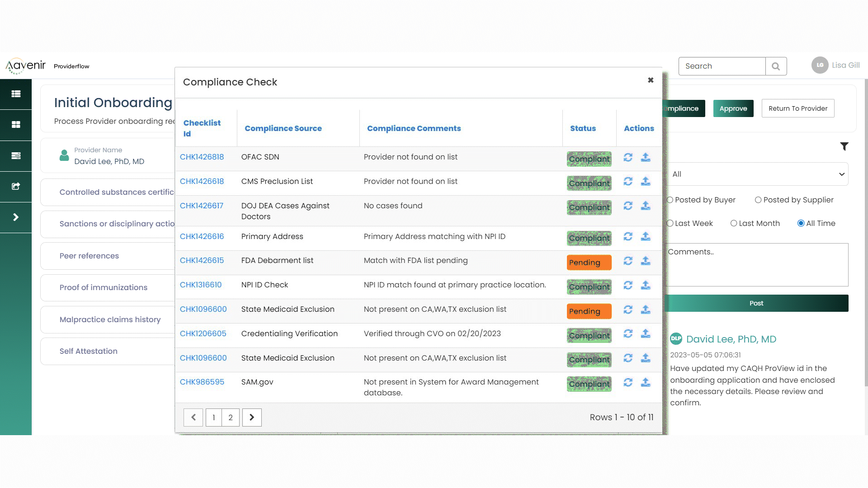Choose the All Time radio button
868x488 pixels.
coord(801,223)
